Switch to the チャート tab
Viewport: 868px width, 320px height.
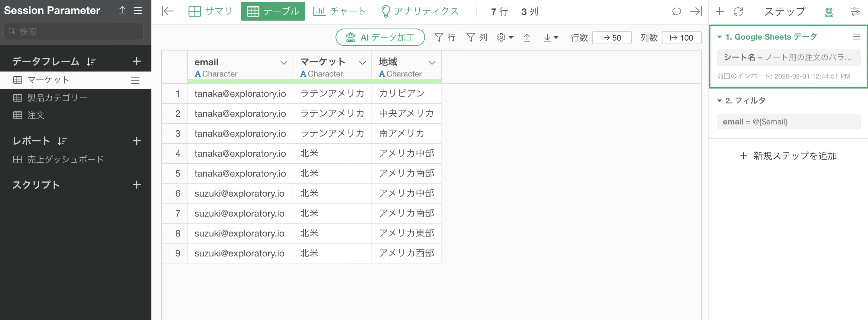(x=339, y=12)
